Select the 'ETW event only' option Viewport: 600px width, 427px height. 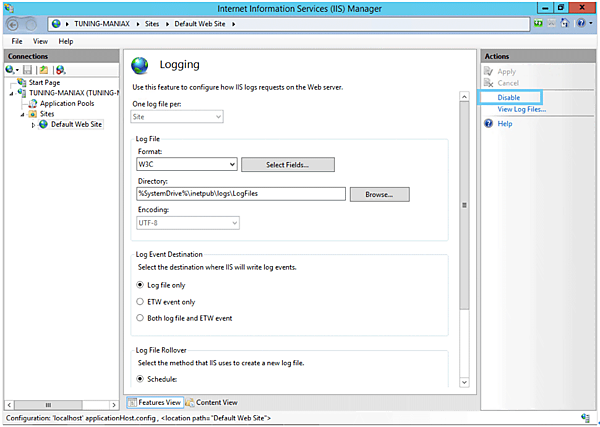[x=140, y=301]
